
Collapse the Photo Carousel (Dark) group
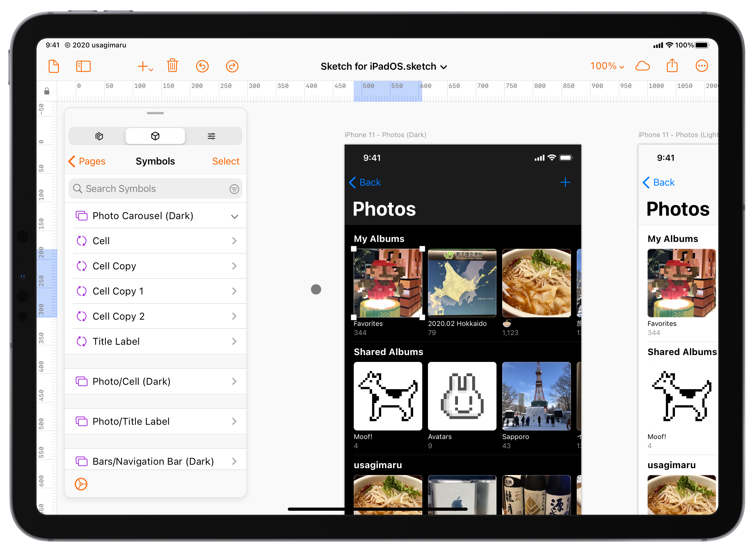click(x=234, y=216)
